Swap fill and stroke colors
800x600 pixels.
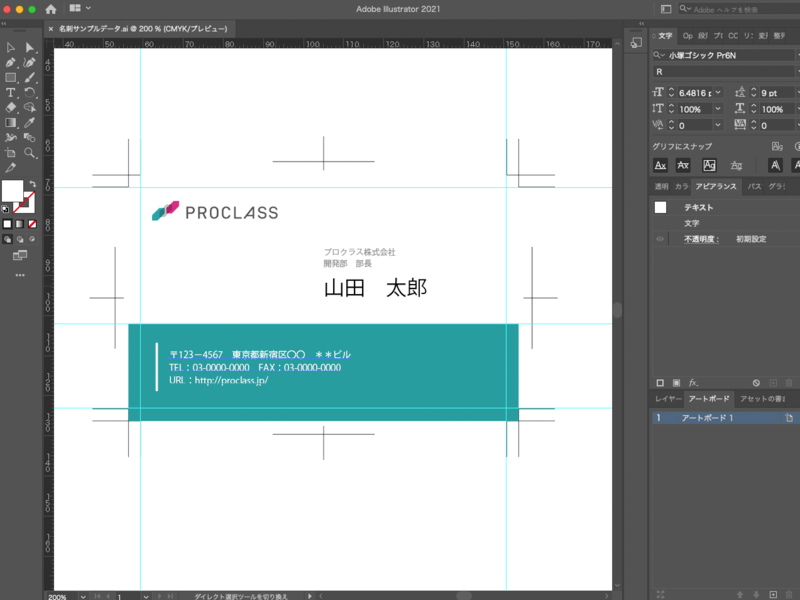point(31,184)
